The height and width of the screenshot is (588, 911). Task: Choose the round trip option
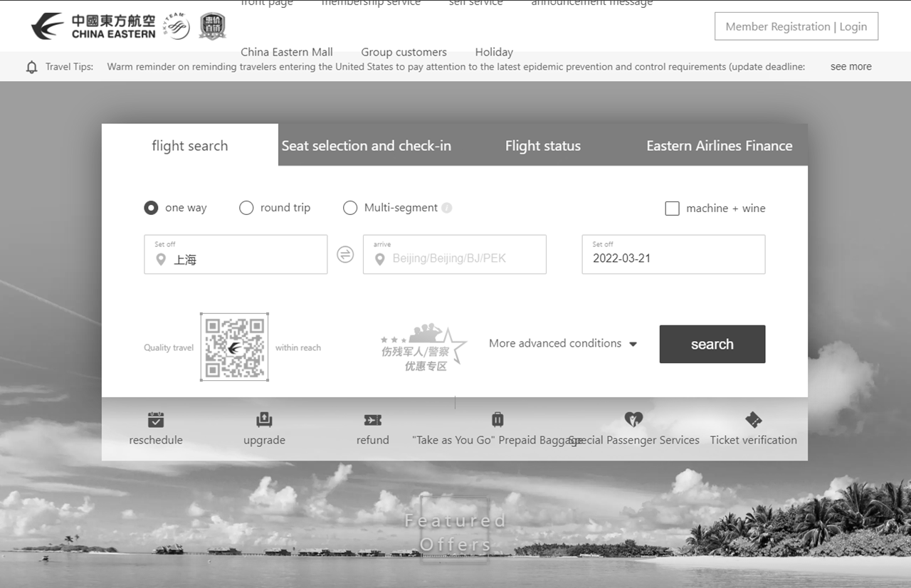(246, 208)
